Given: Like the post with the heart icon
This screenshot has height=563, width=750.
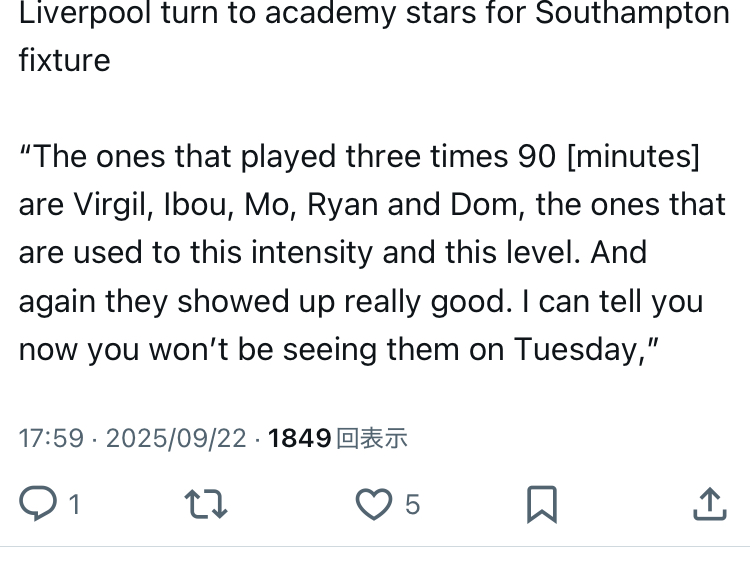Looking at the screenshot, I should pyautogui.click(x=373, y=504).
